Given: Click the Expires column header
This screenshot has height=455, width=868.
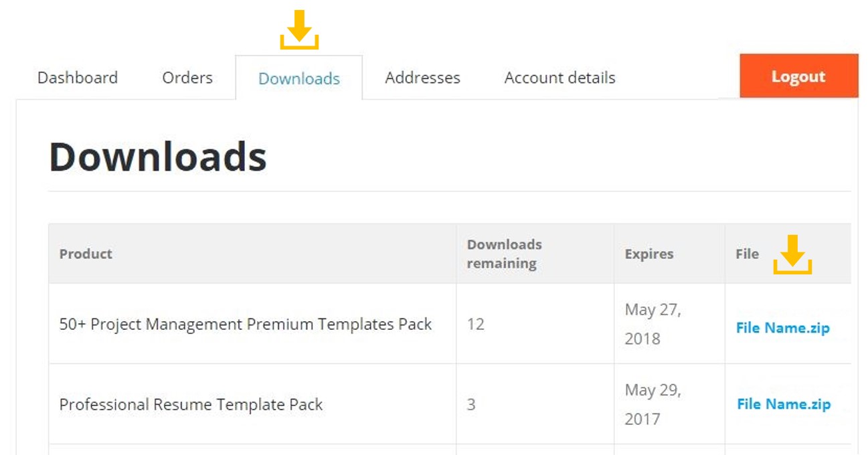Looking at the screenshot, I should coord(648,254).
